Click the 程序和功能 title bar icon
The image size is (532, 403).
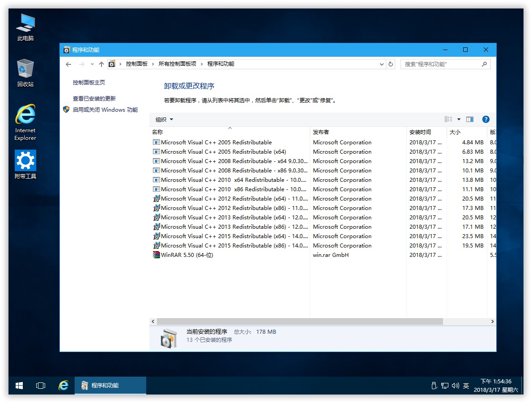click(x=67, y=50)
